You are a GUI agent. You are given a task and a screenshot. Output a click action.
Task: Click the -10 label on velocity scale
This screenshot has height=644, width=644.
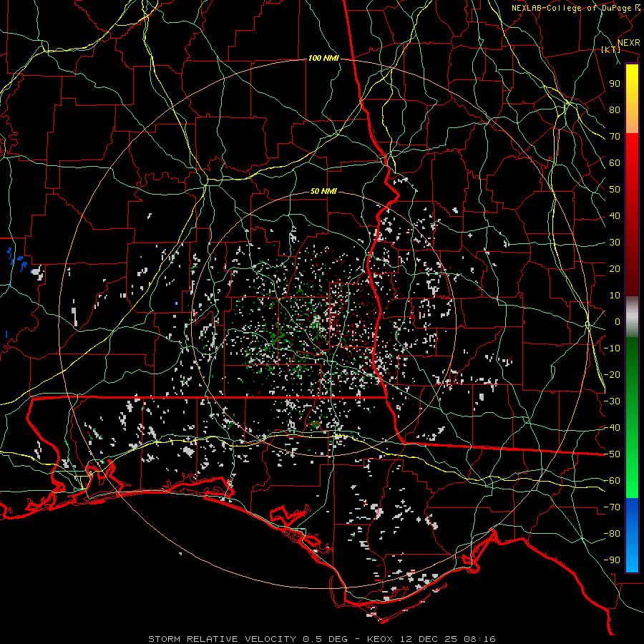(x=612, y=348)
